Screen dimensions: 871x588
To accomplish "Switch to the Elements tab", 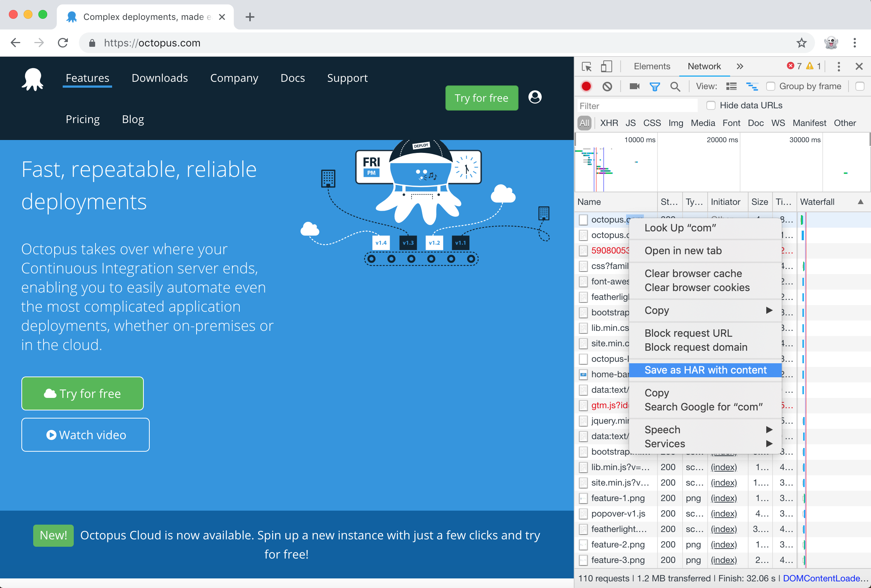I will (652, 67).
